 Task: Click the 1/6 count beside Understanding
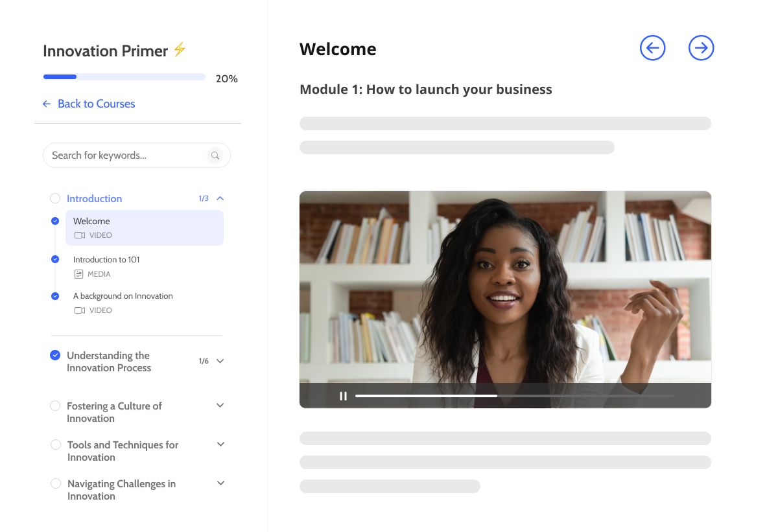(x=204, y=361)
